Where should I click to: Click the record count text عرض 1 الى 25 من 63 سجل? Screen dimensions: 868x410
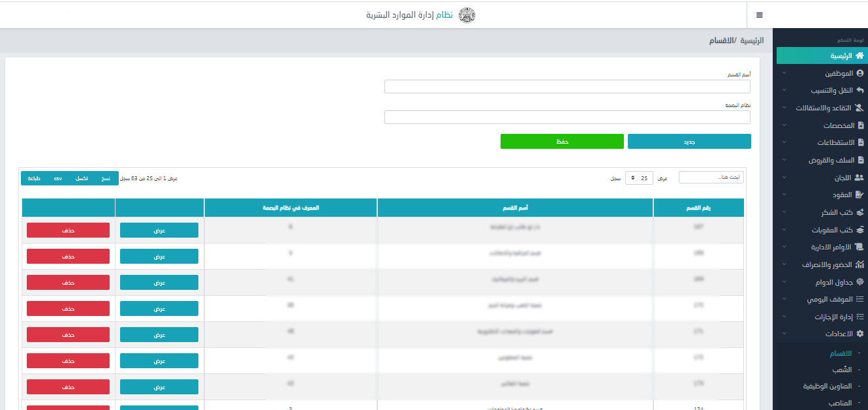click(149, 178)
